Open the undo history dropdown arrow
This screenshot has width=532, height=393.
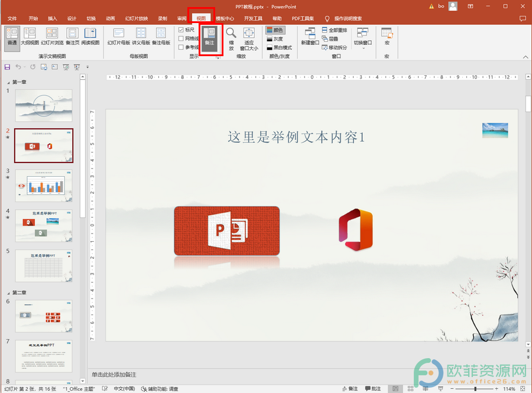tap(25, 67)
